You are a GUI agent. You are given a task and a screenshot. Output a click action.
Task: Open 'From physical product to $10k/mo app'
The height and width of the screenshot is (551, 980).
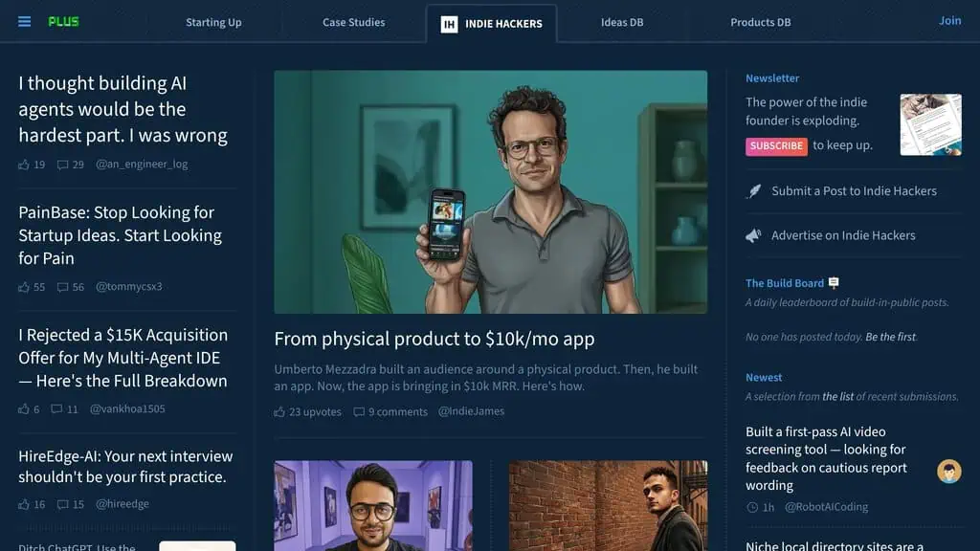[x=434, y=340]
